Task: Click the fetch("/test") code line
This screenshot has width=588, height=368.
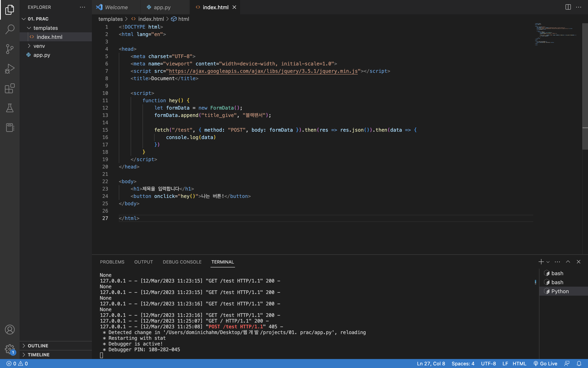Action: (285, 130)
